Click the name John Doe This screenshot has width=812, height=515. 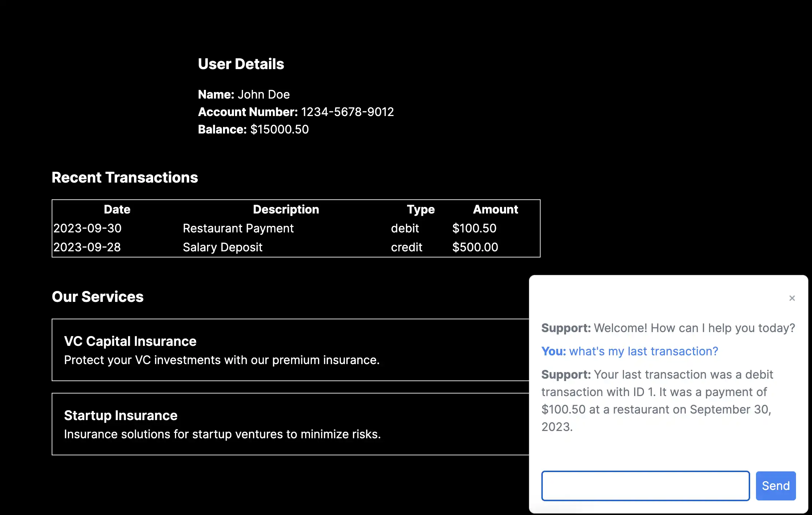[264, 95]
